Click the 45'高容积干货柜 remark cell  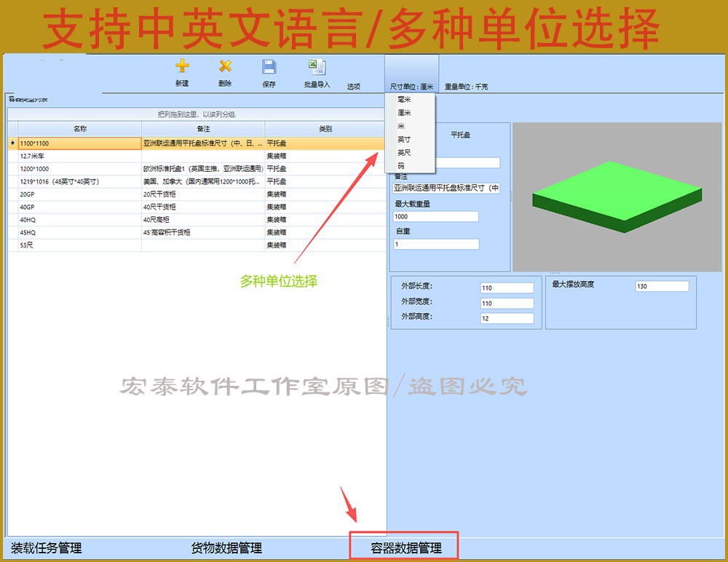pos(203,233)
